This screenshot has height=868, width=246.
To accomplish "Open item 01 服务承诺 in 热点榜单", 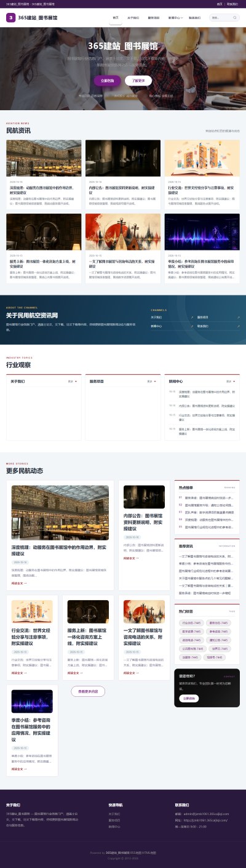I will point(206,497).
